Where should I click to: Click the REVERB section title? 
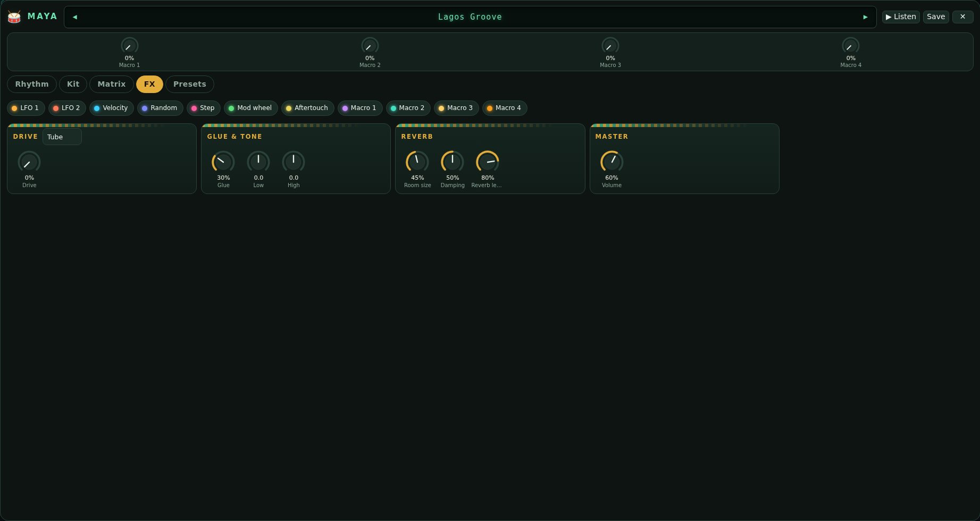pyautogui.click(x=417, y=137)
